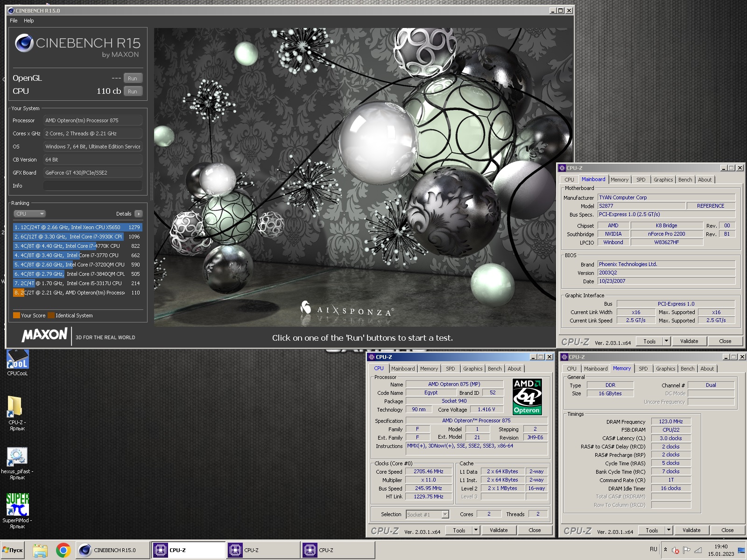
Task: Open Tools dropdown arrow in Memory CPU-Z window
Action: pos(669,530)
